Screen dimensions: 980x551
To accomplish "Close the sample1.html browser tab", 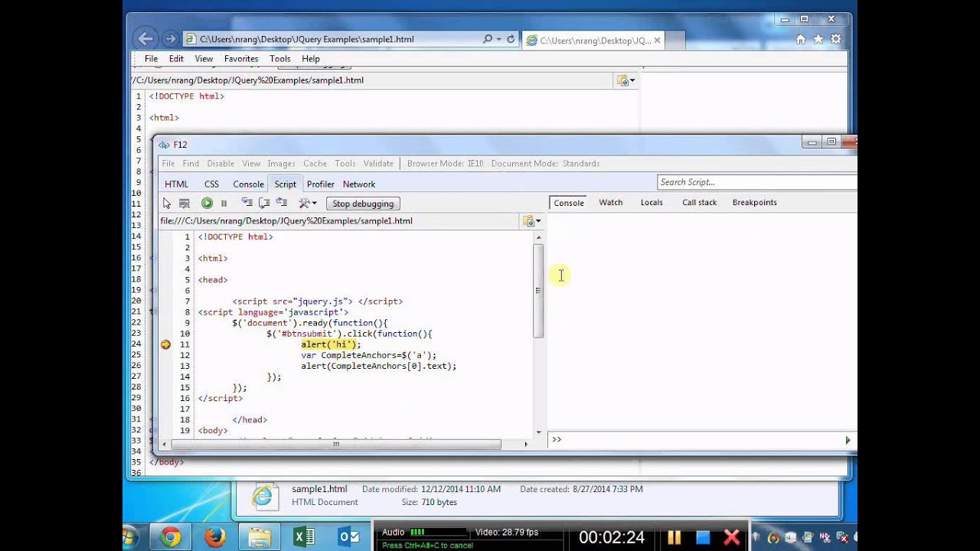I will pyautogui.click(x=657, y=41).
